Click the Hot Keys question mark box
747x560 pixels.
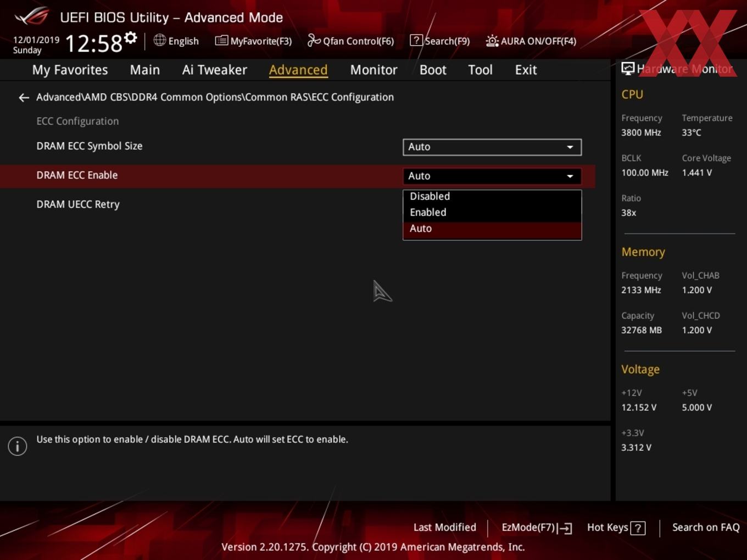pos(638,528)
